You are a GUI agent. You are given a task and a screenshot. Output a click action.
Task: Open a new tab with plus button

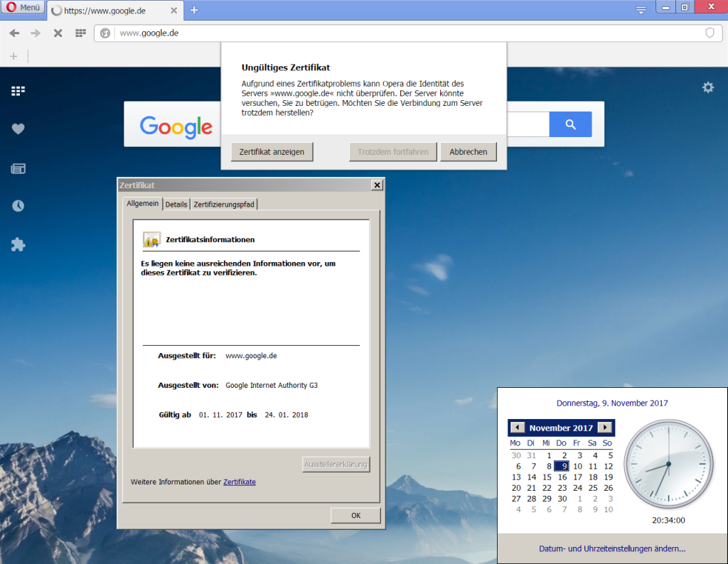194,10
